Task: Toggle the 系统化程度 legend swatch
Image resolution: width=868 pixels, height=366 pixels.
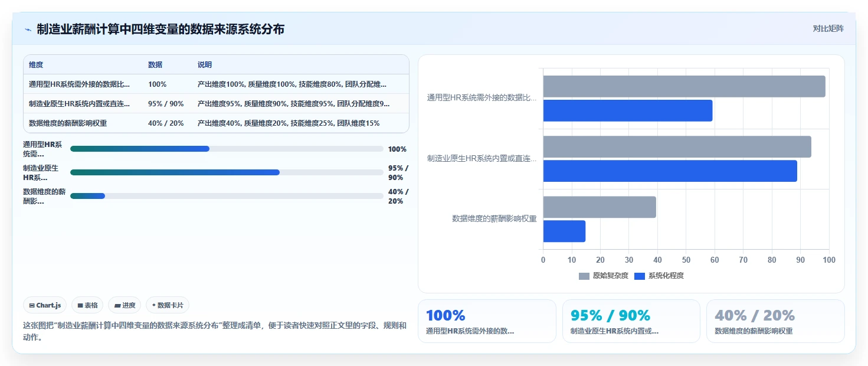Action: [x=640, y=276]
